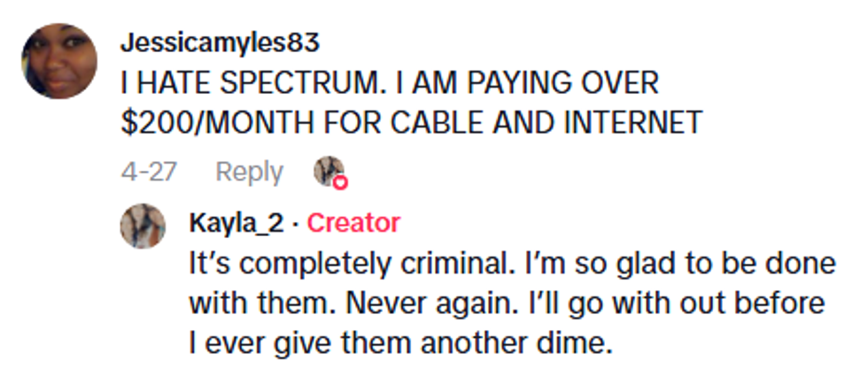Open the Kayla_2 username link

tap(236, 223)
